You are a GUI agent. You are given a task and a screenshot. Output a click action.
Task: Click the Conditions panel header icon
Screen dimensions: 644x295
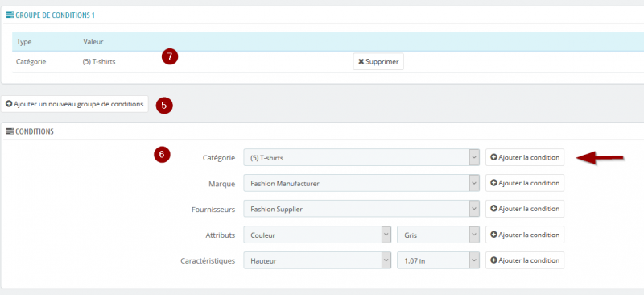[10, 131]
